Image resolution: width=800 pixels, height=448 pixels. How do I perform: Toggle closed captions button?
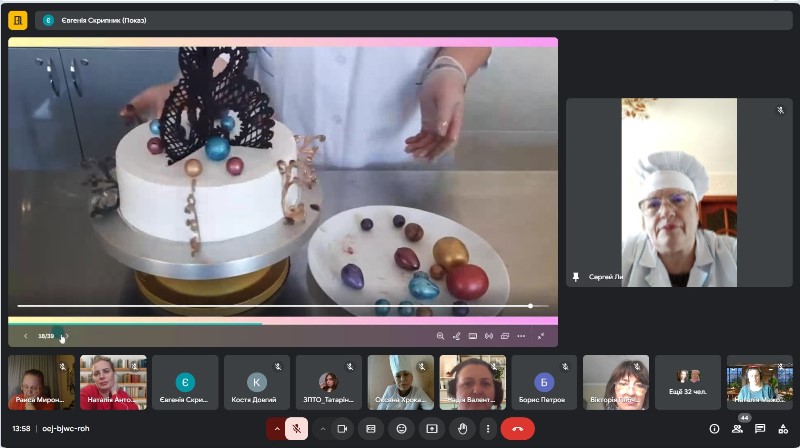click(371, 429)
